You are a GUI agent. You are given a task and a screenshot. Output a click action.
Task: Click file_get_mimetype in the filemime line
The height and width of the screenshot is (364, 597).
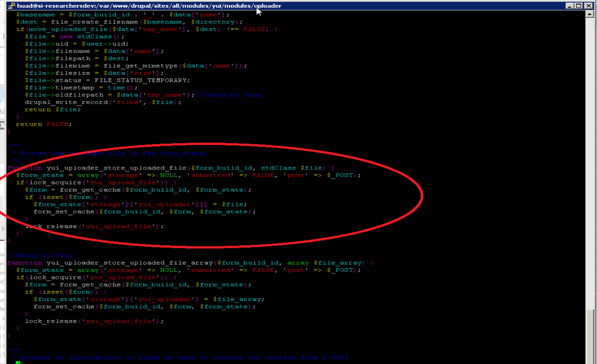point(140,66)
